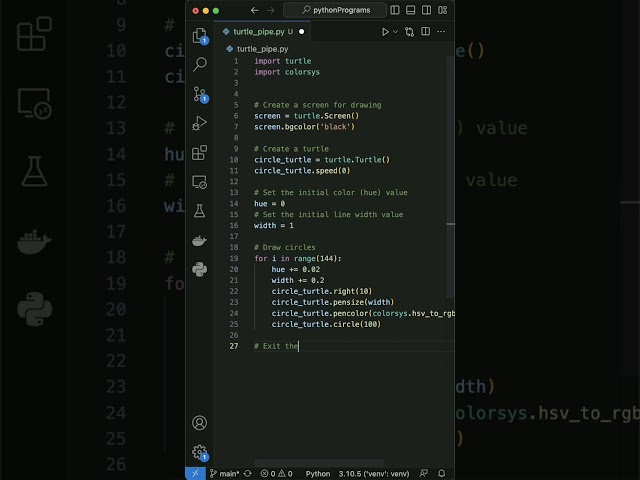Image resolution: width=640 pixels, height=480 pixels.
Task: Click the '# Set the initial line width value' comment
Action: click(x=329, y=215)
